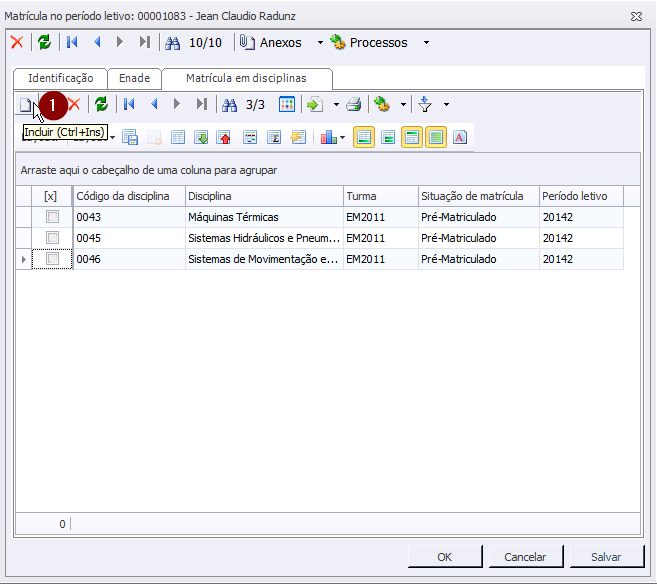The height and width of the screenshot is (584, 657).
Task: Sort by the Disciplina column header
Action: [264, 196]
